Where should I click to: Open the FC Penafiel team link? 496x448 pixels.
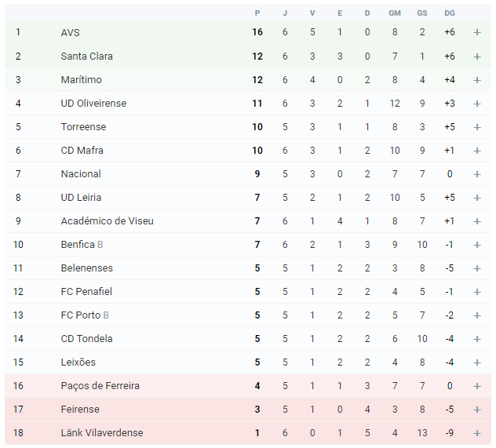click(x=86, y=292)
